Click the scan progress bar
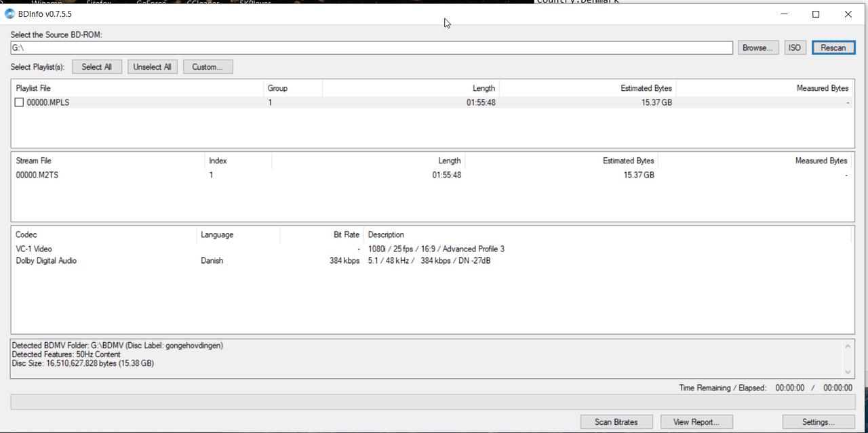868x433 pixels. click(433, 402)
